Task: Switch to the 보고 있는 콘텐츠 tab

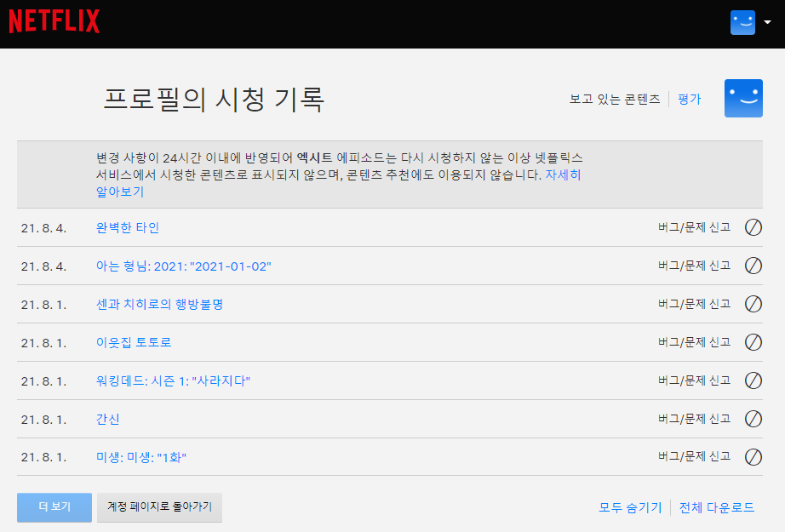Action: [x=614, y=99]
